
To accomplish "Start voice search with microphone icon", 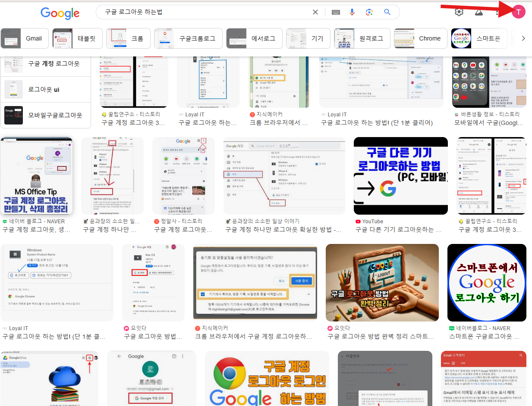I will coord(352,12).
